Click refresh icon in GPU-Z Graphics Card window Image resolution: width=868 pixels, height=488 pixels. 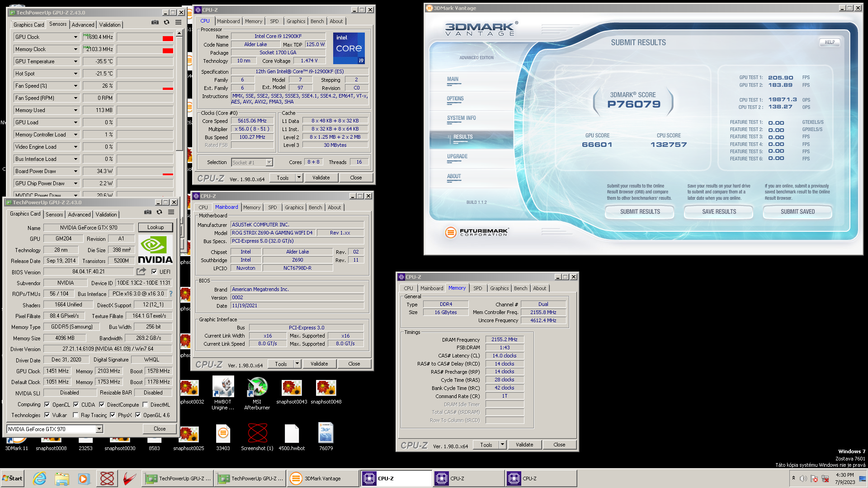point(159,212)
